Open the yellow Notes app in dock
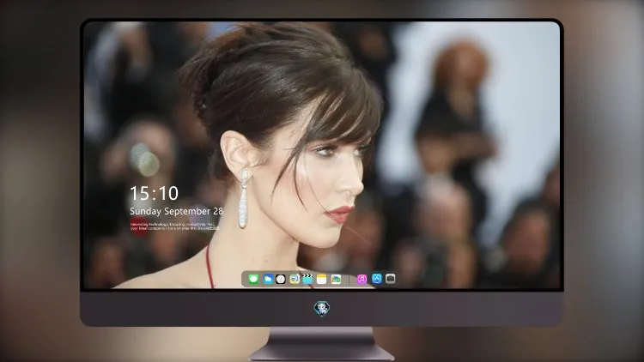 (x=322, y=279)
